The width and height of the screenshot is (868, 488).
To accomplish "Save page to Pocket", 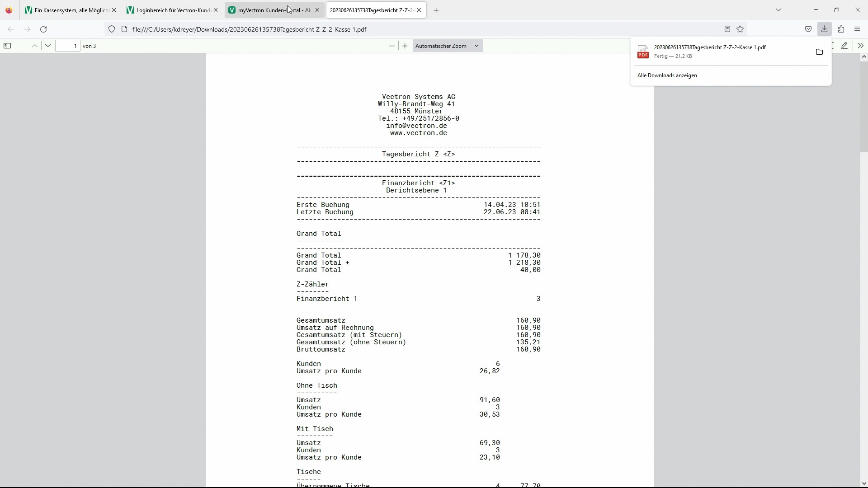I will [x=808, y=29].
